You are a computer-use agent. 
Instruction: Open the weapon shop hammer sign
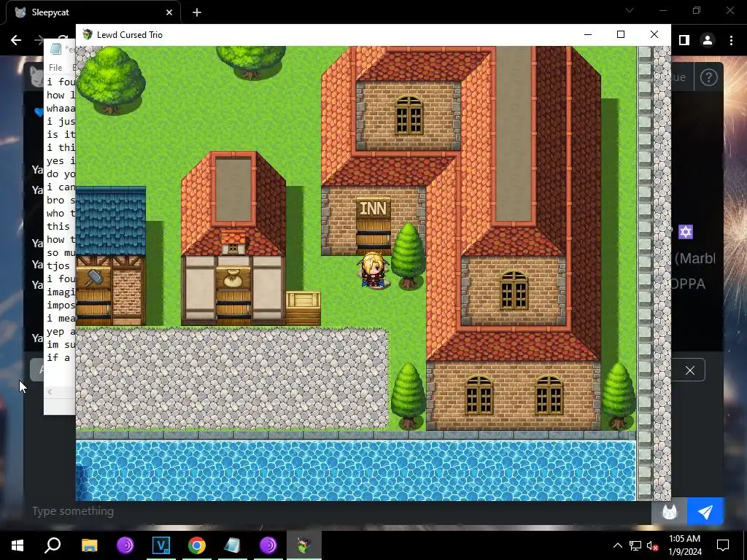pos(93,278)
